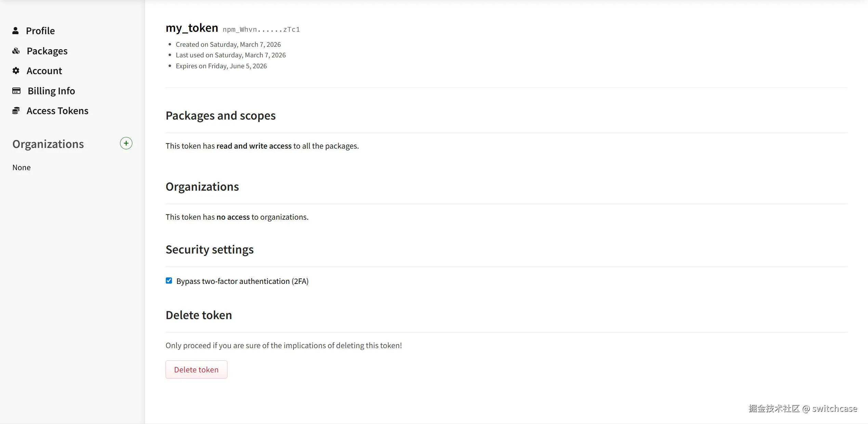Click the Security settings heading
Screen dimensions: 868x424
tap(210, 249)
